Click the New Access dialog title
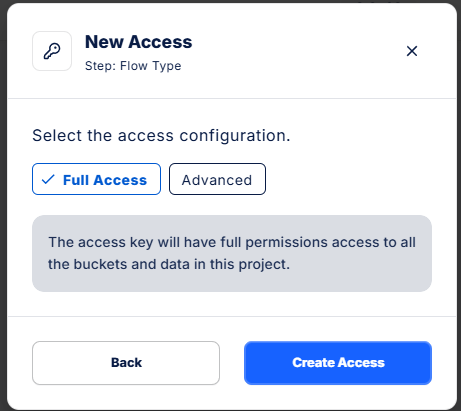Image resolution: width=461 pixels, height=411 pixels. tap(139, 42)
